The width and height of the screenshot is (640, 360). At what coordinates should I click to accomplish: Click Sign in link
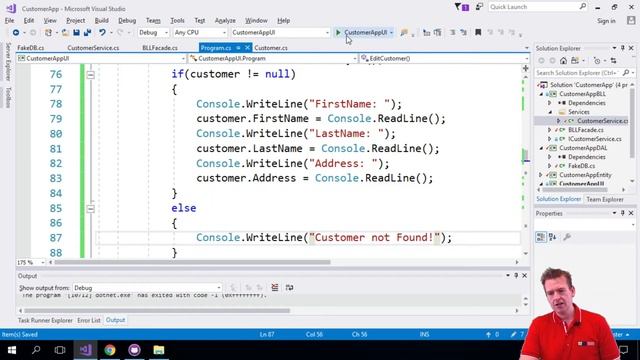(x=606, y=21)
